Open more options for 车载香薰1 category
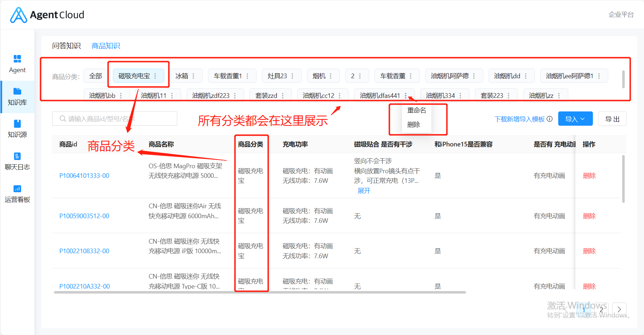The width and height of the screenshot is (644, 335). coord(247,76)
